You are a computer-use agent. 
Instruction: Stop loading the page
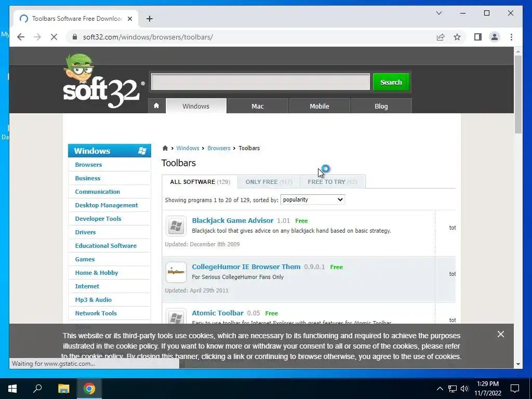click(x=54, y=37)
